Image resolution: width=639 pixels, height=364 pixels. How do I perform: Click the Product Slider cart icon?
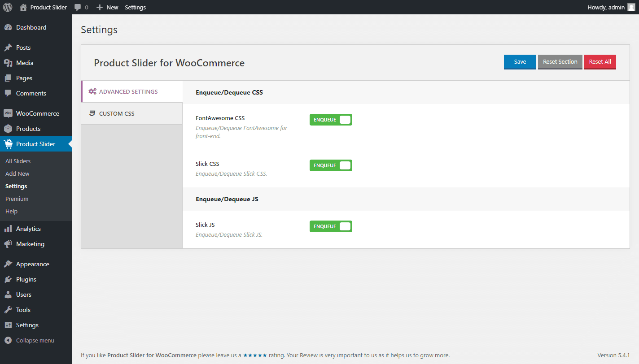click(8, 144)
